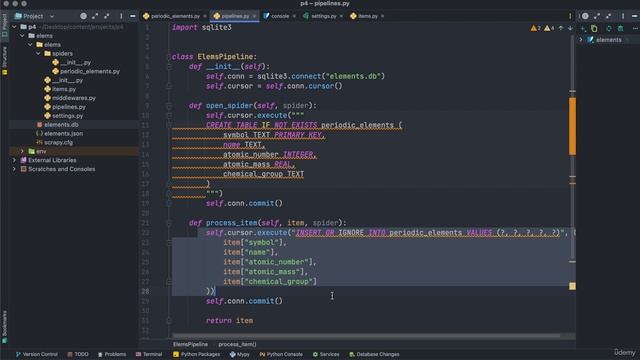Select elements.json in project tree
Image resolution: width=640 pixels, height=360 pixels.
(x=60, y=133)
